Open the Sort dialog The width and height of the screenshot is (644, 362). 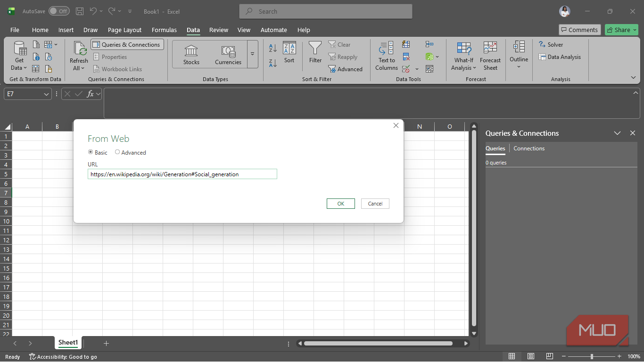pyautogui.click(x=289, y=53)
